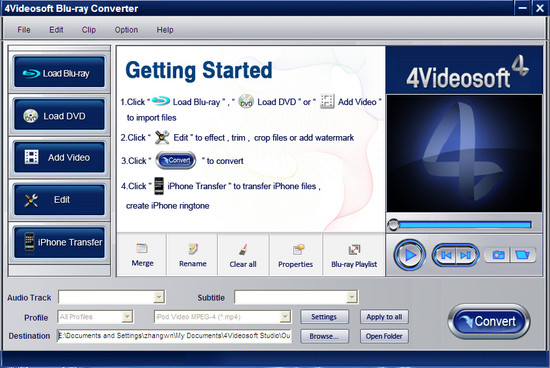
Task: Click the large Convert button
Action: coord(489,321)
